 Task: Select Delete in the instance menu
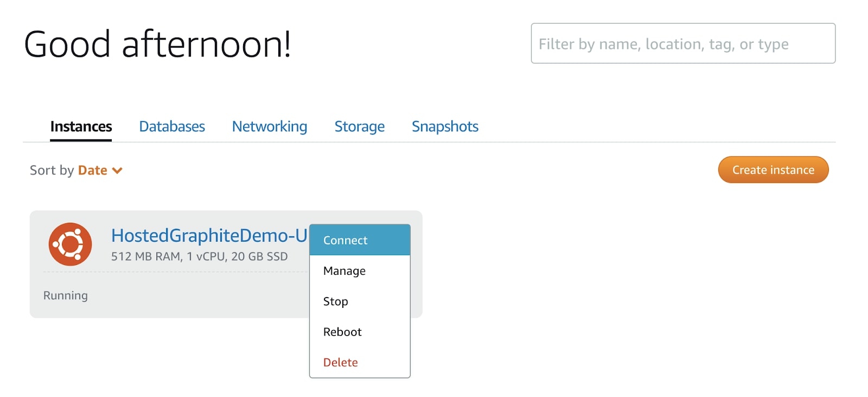click(360, 362)
